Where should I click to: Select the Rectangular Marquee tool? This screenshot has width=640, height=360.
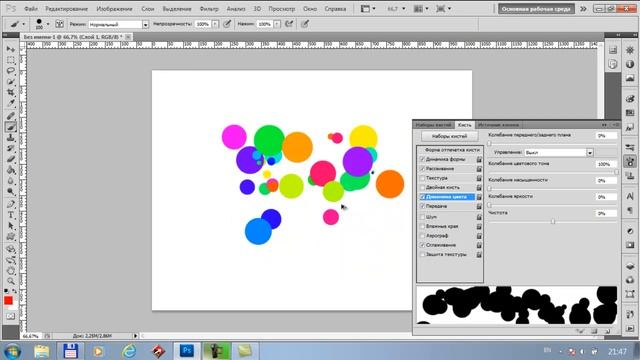[x=11, y=60]
